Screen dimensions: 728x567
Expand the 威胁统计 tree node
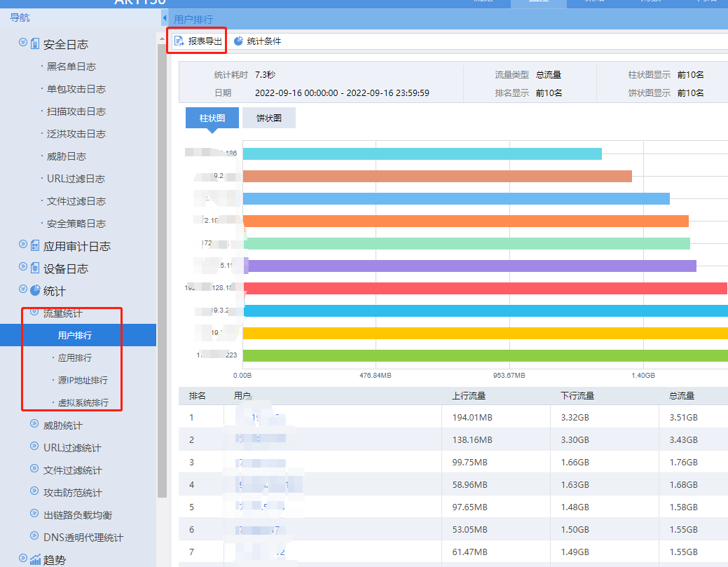[x=34, y=425]
